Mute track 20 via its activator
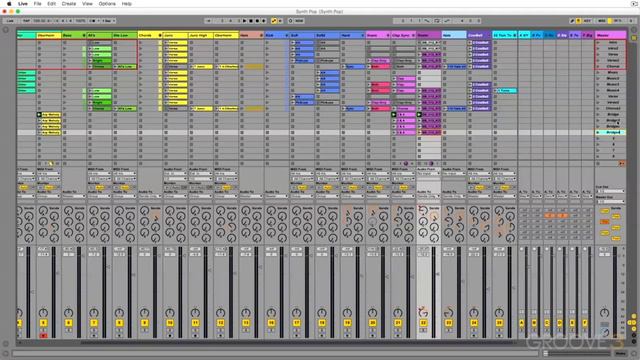 [x=372, y=323]
